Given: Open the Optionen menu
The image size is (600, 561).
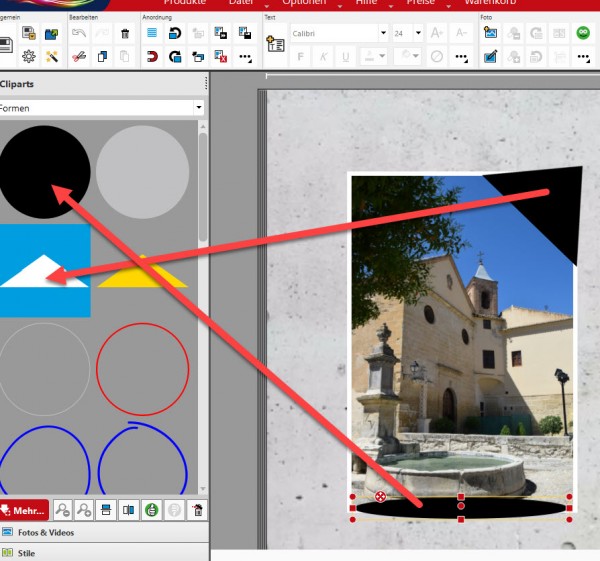Looking at the screenshot, I should pyautogui.click(x=303, y=3).
